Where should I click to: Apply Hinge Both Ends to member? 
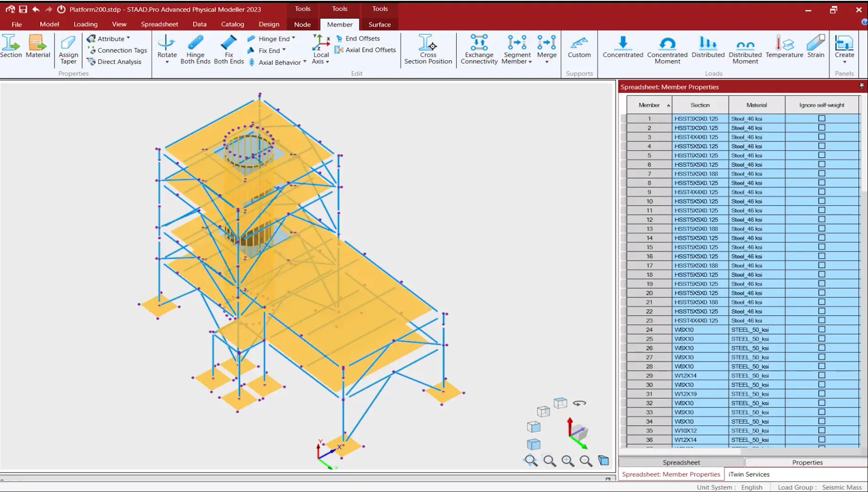196,49
